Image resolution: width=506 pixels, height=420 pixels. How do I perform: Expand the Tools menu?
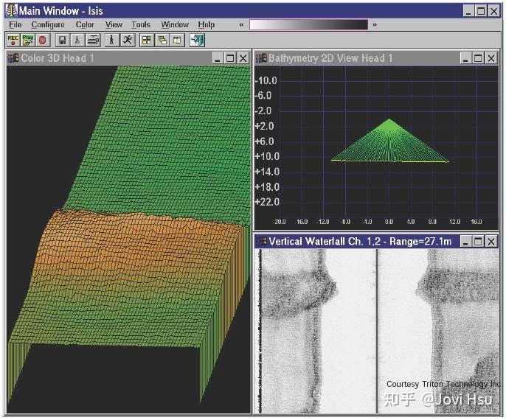pyautogui.click(x=141, y=24)
